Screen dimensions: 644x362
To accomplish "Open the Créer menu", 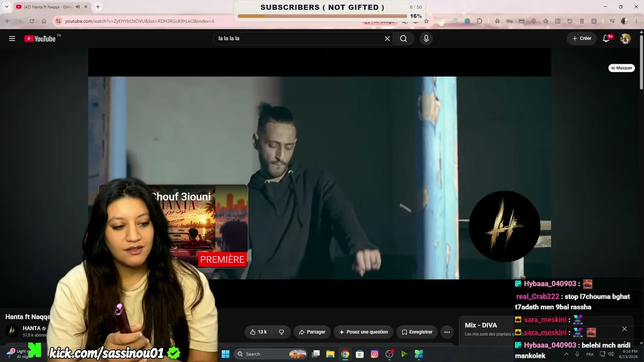I will point(582,39).
